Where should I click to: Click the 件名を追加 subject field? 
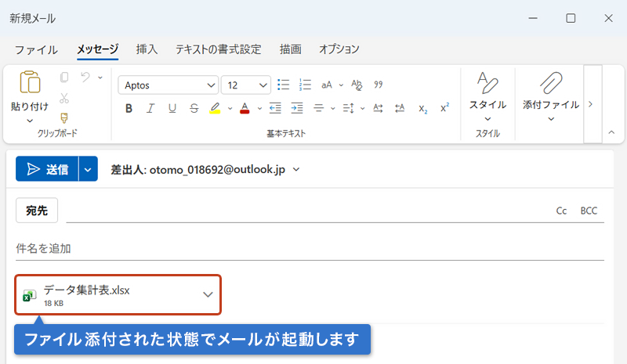[310, 248]
